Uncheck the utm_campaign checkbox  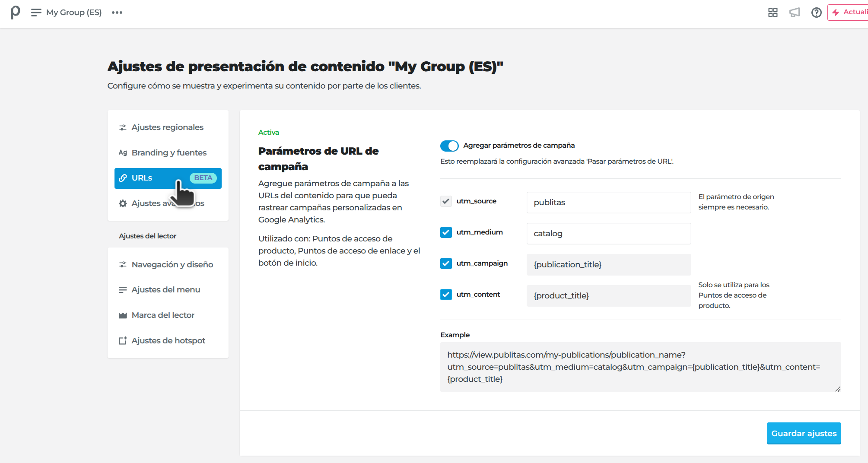click(446, 263)
